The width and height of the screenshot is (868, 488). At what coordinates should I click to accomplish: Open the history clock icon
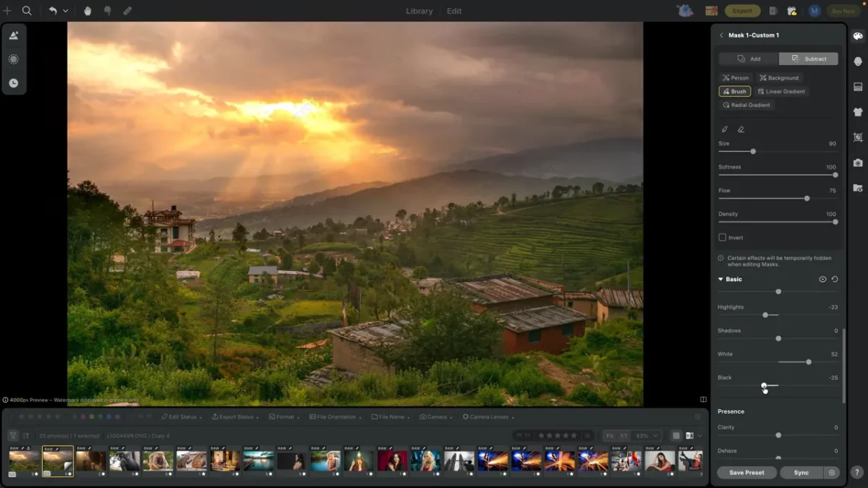pos(14,83)
